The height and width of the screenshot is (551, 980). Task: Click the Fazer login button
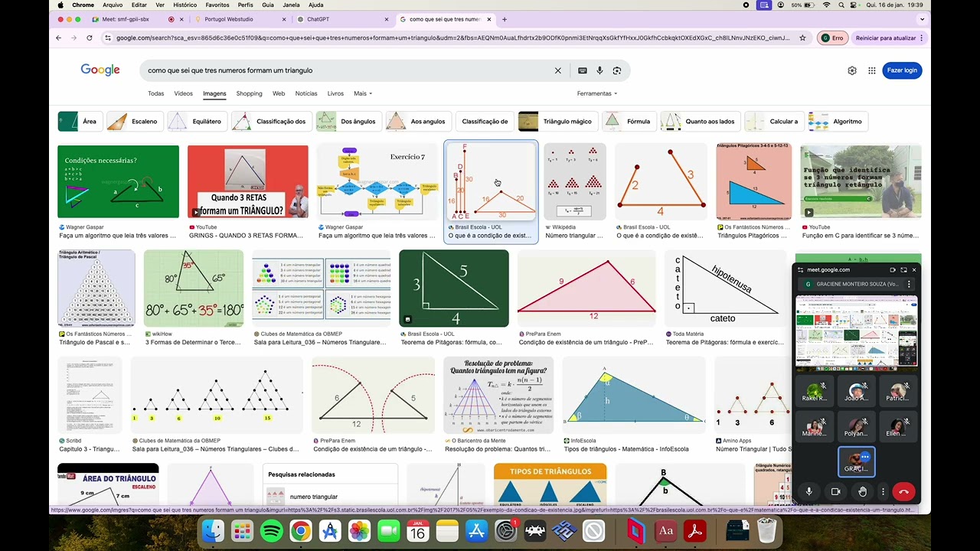point(902,70)
